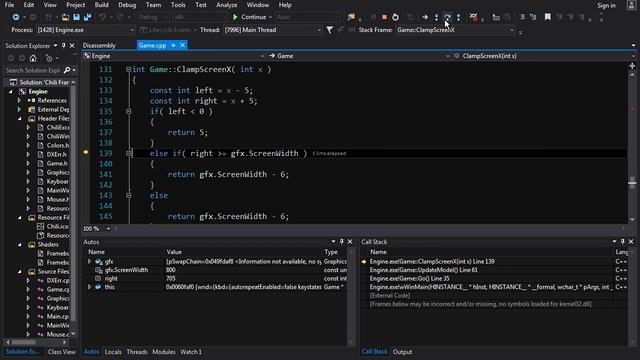Open Solution Explorer Home view icon
640x360 pixels.
pyautogui.click(x=33, y=58)
